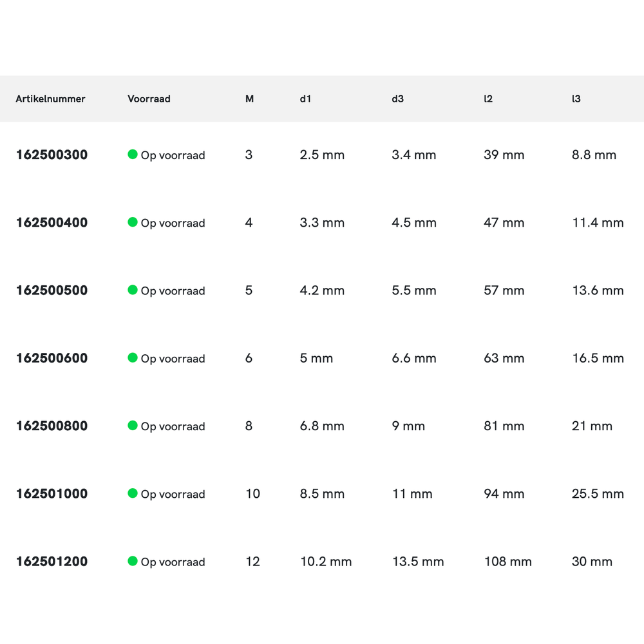Click green stock dot for article 162501000
The image size is (644, 644).
click(133, 493)
